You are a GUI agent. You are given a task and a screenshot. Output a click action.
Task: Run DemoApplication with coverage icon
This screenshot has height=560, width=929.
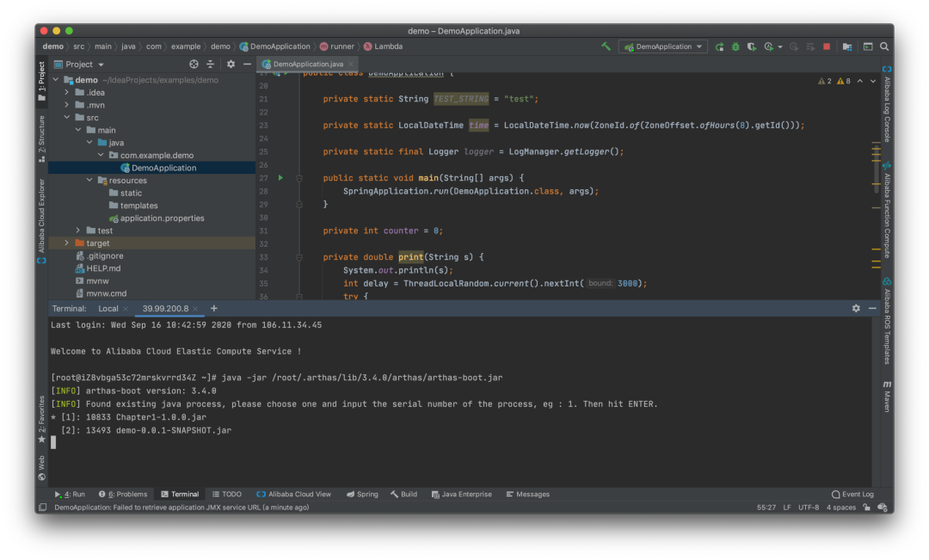pyautogui.click(x=752, y=46)
